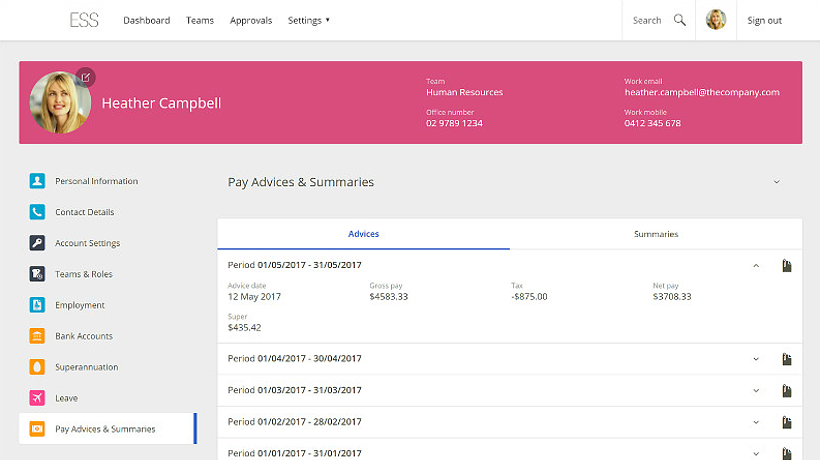Click the Tax value -$875.00
This screenshot has width=820, height=460.
click(529, 296)
